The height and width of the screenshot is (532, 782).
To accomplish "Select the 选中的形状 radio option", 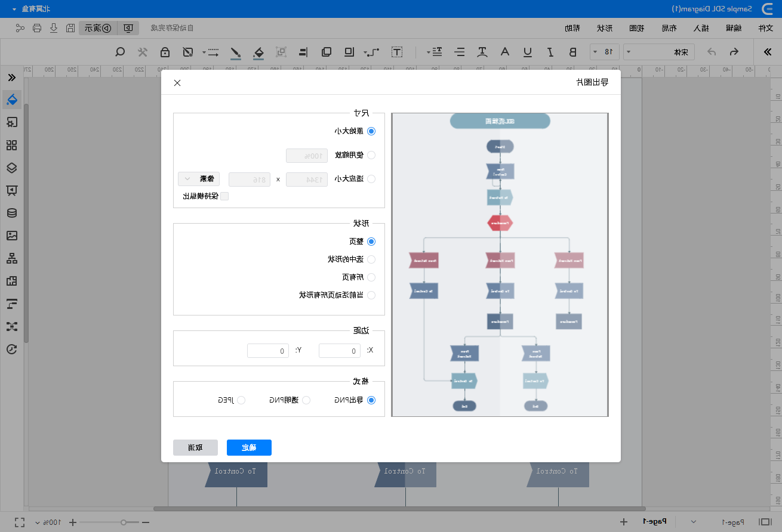I will coord(371,259).
